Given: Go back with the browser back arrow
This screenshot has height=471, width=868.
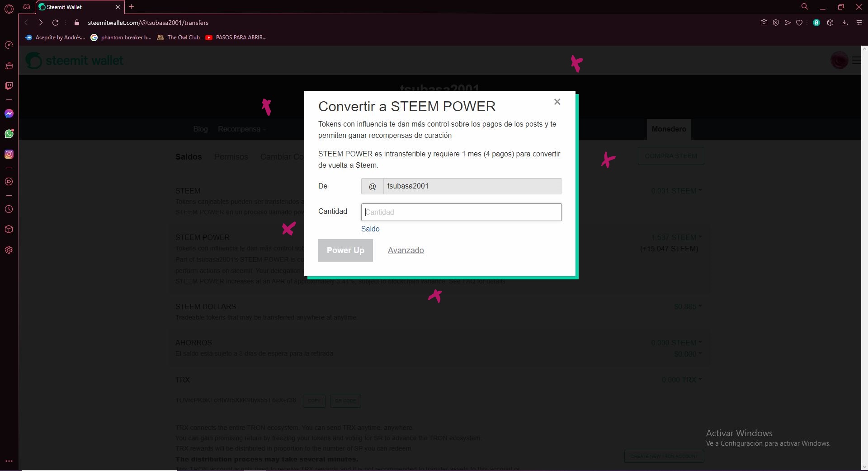Looking at the screenshot, I should (26, 23).
